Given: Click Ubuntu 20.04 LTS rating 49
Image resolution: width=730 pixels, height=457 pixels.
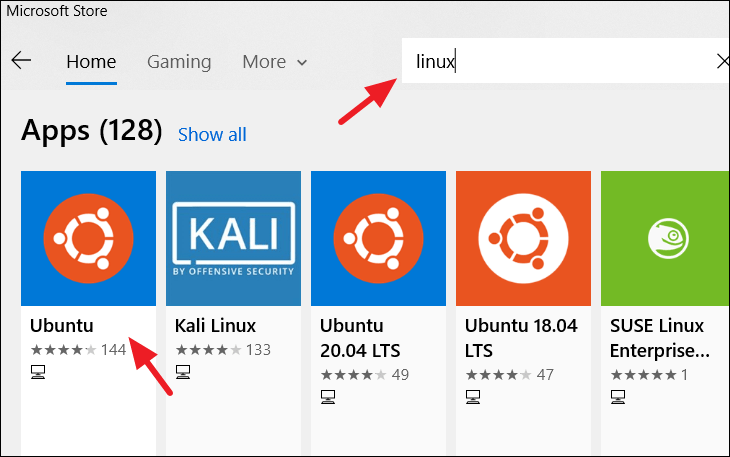Looking at the screenshot, I should (365, 374).
